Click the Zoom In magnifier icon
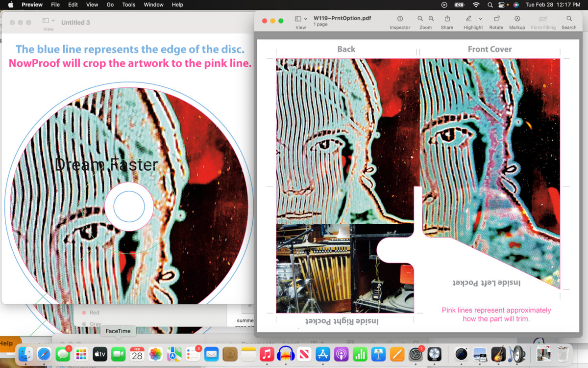The width and height of the screenshot is (588, 368). click(x=431, y=19)
